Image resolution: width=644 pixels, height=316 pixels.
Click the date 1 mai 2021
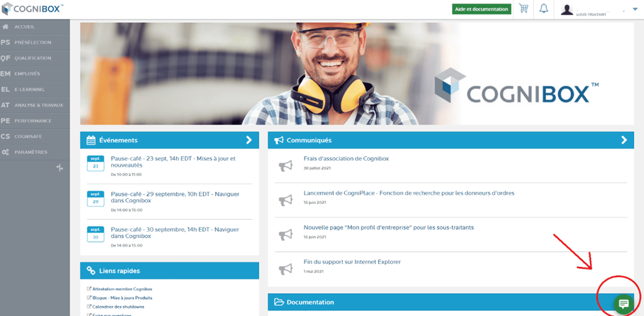pos(314,271)
